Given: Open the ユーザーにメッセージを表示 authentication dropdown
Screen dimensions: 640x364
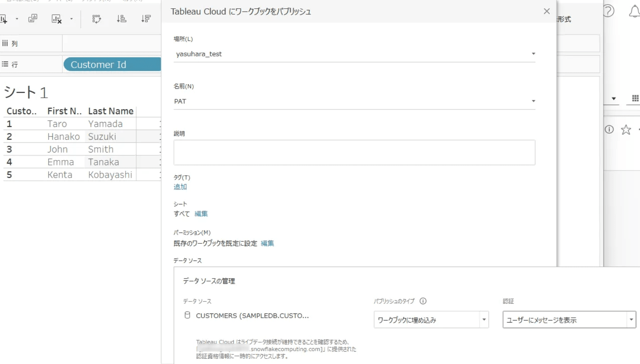Looking at the screenshot, I should (x=569, y=320).
